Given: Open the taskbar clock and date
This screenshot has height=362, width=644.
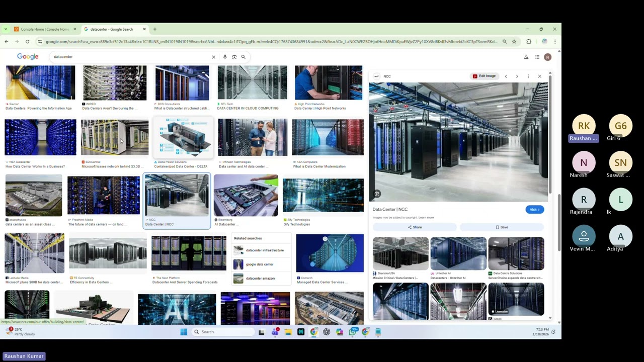Looking at the screenshot, I should click(x=542, y=332).
